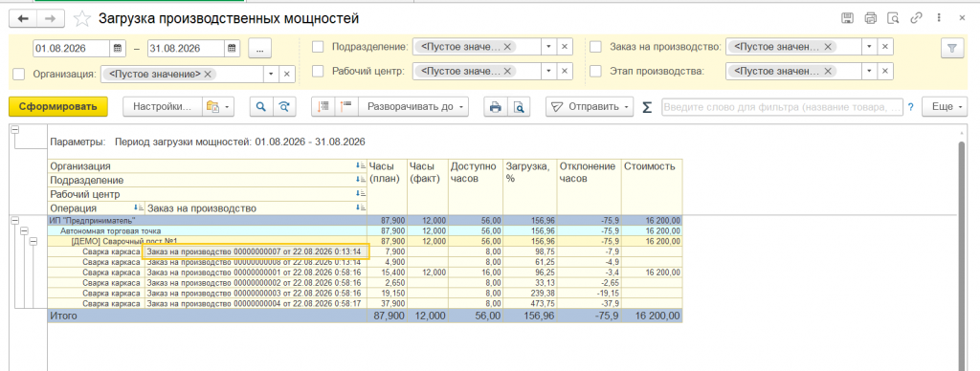Clear the Организация field with X button
Image resolution: width=980 pixels, height=371 pixels.
pyautogui.click(x=287, y=74)
